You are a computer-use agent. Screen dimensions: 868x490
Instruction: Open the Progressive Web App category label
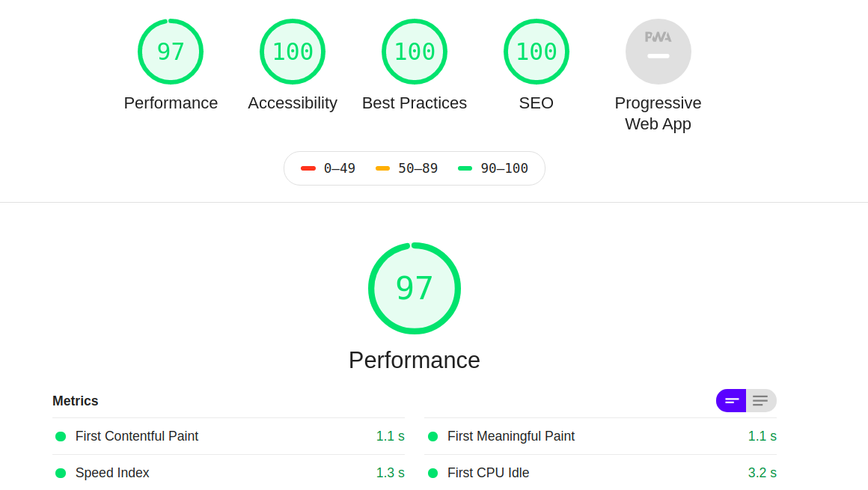[x=658, y=113]
